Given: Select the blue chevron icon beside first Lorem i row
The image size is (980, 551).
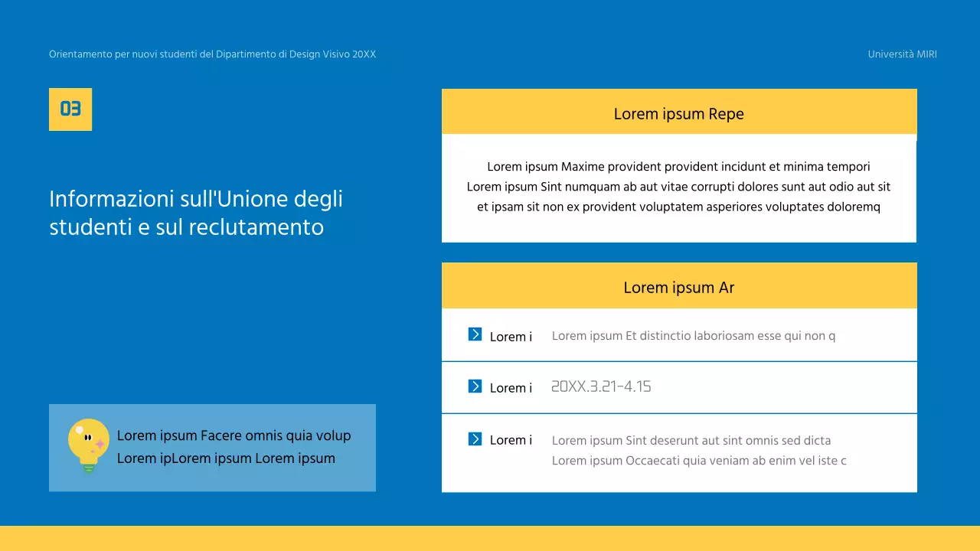Looking at the screenshot, I should [475, 334].
